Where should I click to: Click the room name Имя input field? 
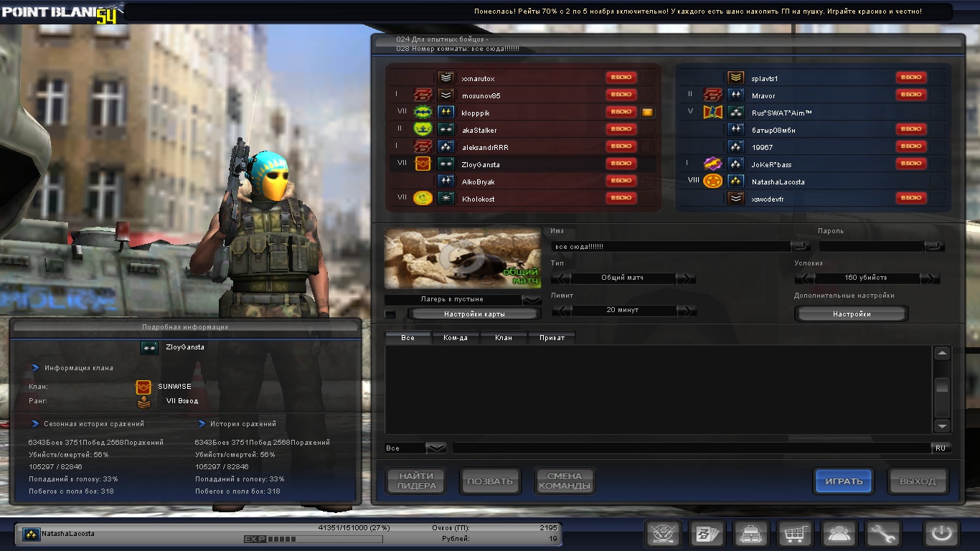pyautogui.click(x=671, y=246)
